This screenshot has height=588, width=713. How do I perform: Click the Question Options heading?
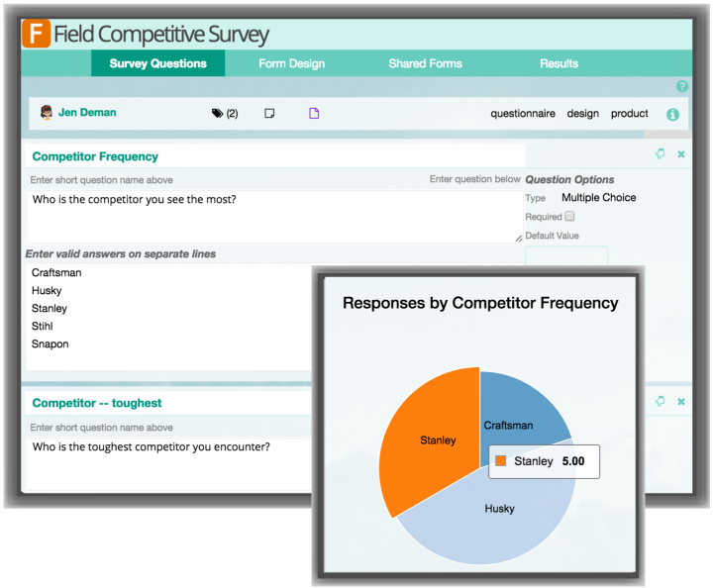coord(569,179)
